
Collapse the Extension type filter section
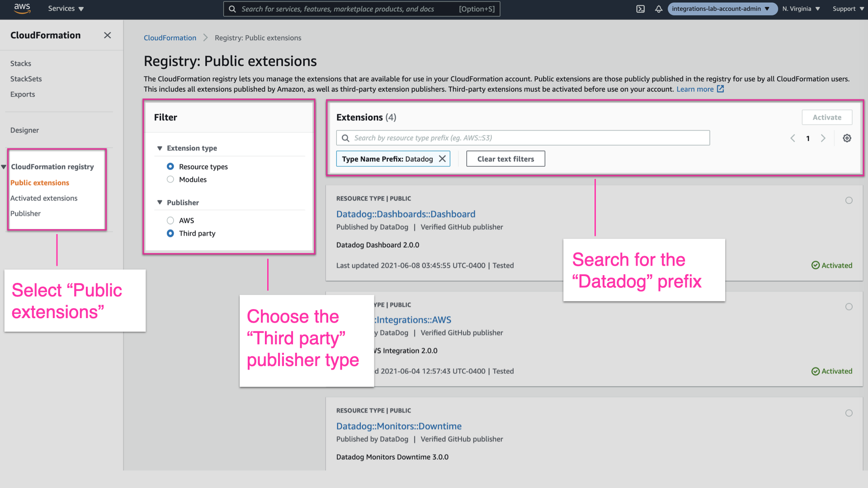coord(160,148)
